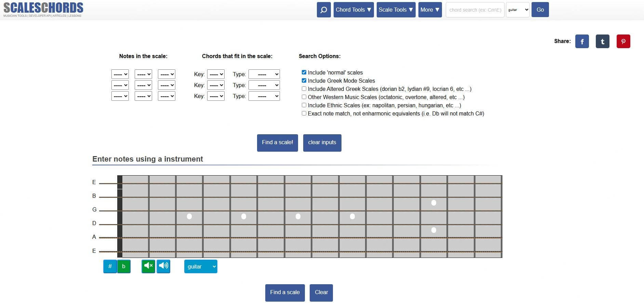The width and height of the screenshot is (644, 303).
Task: Open the second chord Key dropdown
Action: (216, 85)
